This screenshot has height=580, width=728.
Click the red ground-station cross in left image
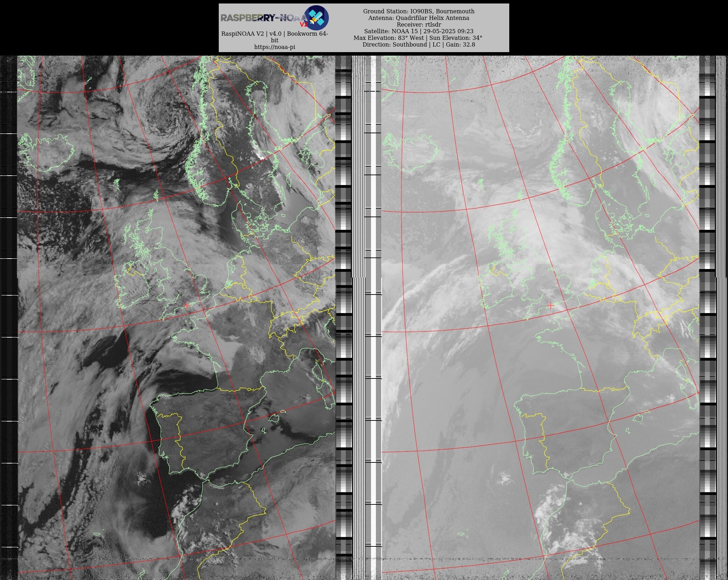187,306
